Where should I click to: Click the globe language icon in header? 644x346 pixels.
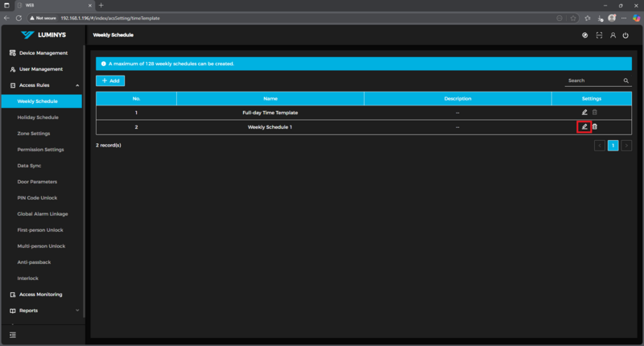click(x=585, y=35)
